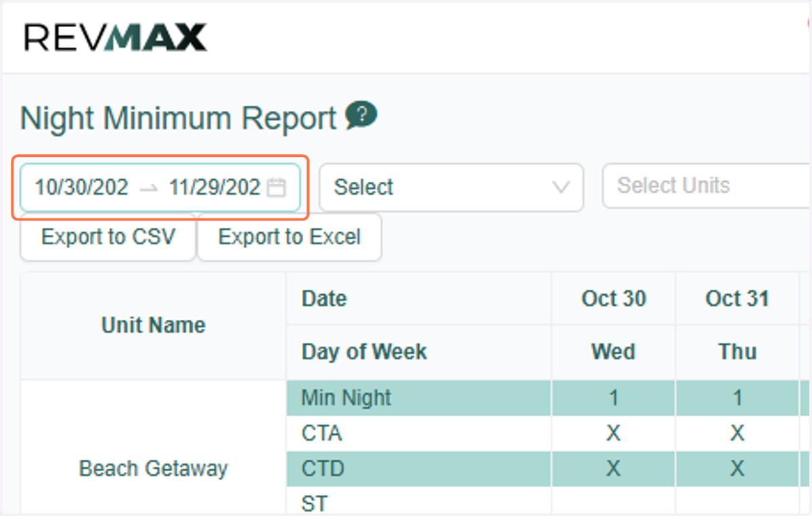Export report to Excel
Screen dimensions: 812x516
[290, 237]
